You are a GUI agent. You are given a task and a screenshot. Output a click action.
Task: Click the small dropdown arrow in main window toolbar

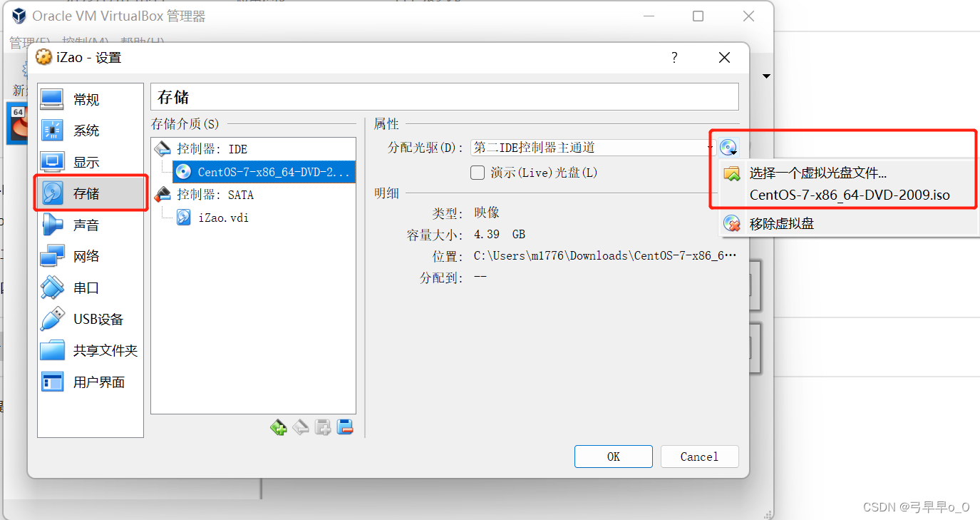[x=767, y=76]
